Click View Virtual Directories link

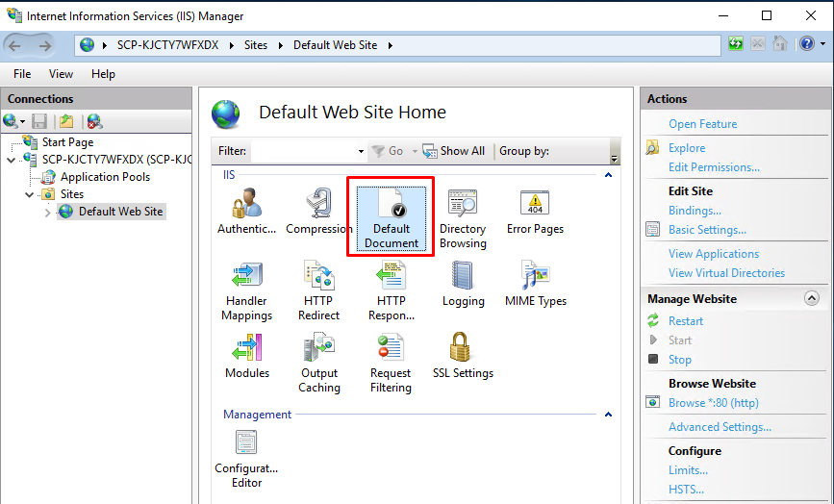pos(726,273)
